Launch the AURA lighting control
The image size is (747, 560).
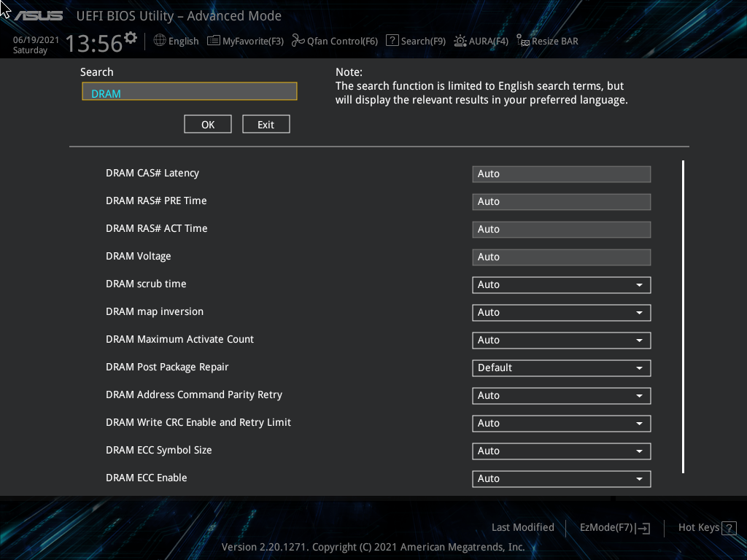point(481,41)
